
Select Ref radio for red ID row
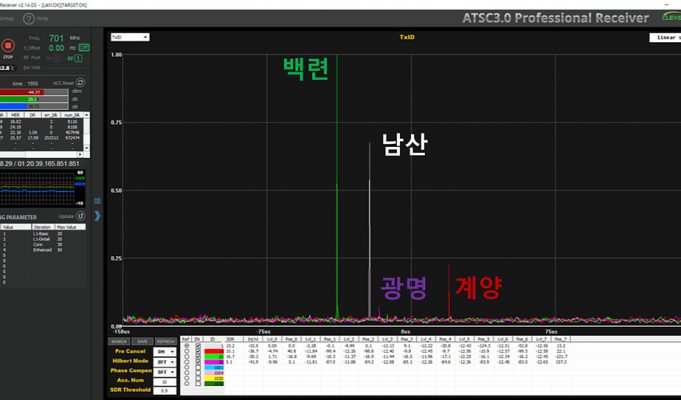point(187,351)
